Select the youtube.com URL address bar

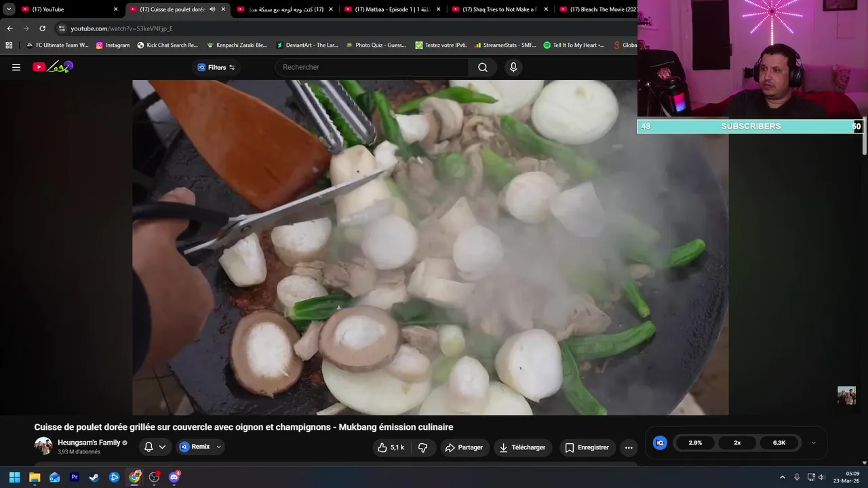pos(122,28)
